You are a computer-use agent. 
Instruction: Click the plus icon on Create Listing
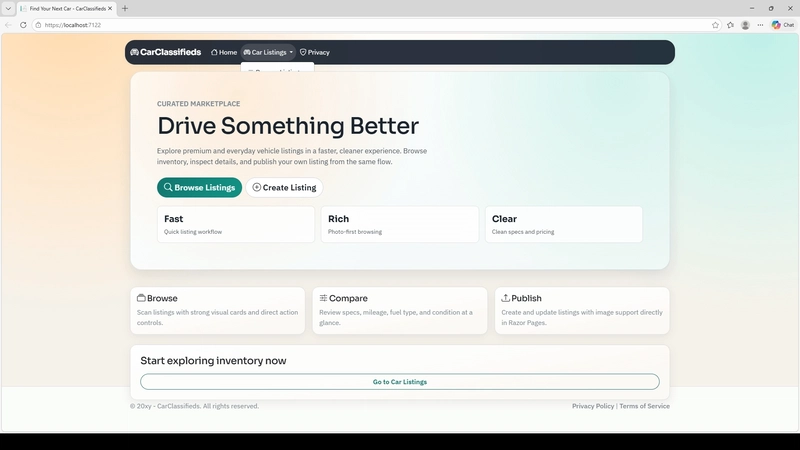(x=256, y=187)
